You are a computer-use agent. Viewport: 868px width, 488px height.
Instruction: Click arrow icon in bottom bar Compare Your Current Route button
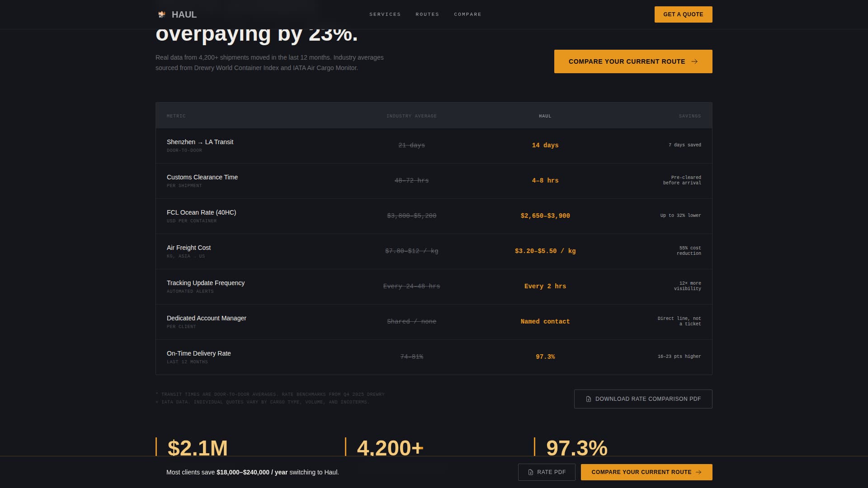tap(698, 472)
